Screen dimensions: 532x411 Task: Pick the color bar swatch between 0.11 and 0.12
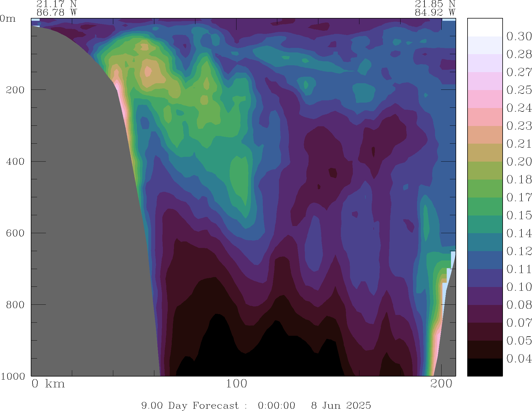(485, 260)
